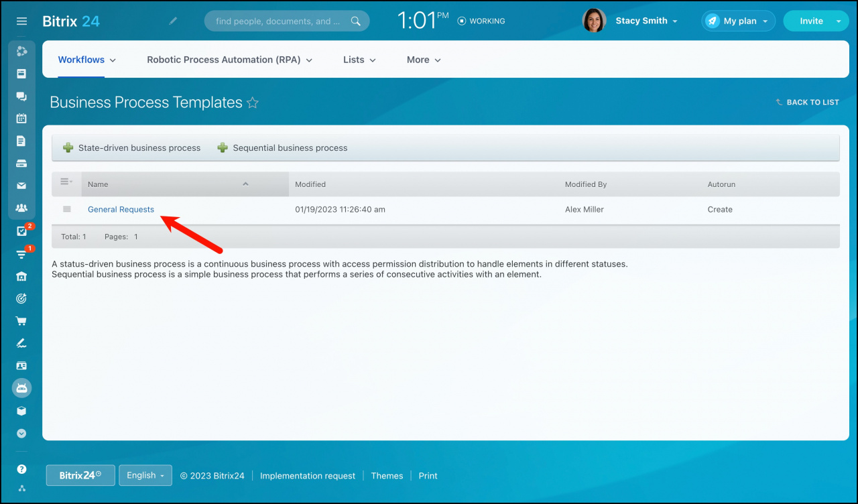Open the Workflows tab menu

click(87, 60)
